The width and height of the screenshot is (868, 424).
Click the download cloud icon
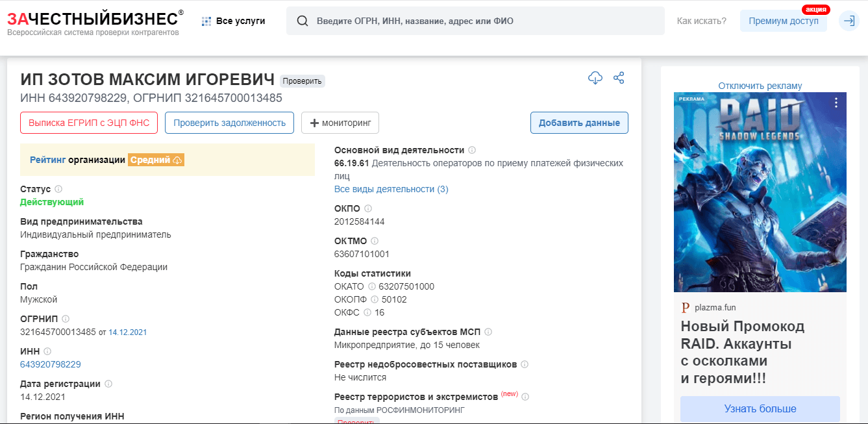(595, 78)
